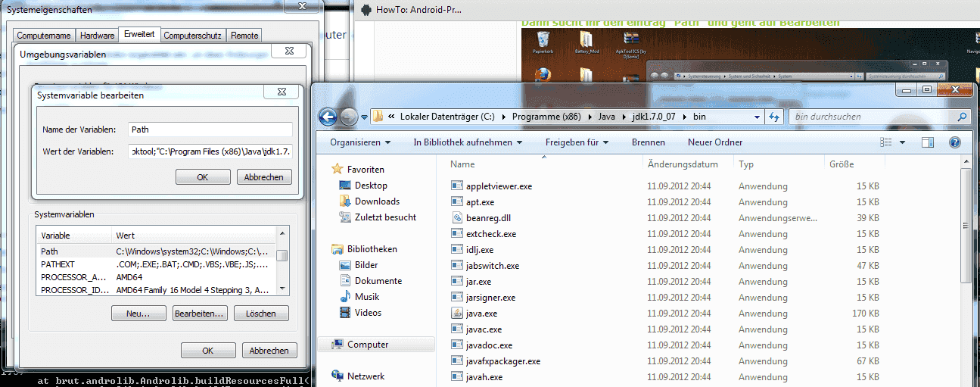Screen dimensions: 980x387
Task: Click OK at bottom of Umgebungsvariablen dialog
Action: pos(208,351)
